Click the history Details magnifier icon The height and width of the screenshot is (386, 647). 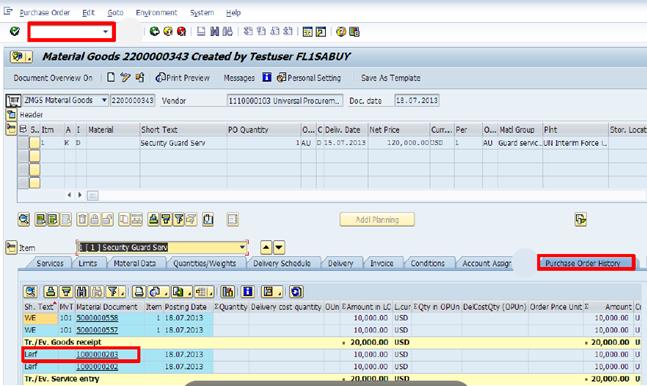(x=31, y=292)
